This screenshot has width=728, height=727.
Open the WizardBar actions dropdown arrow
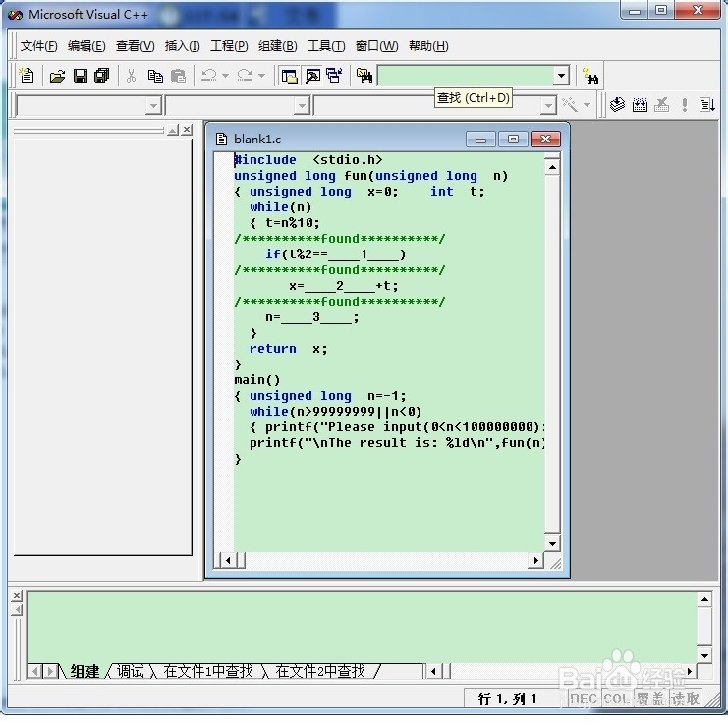point(587,105)
